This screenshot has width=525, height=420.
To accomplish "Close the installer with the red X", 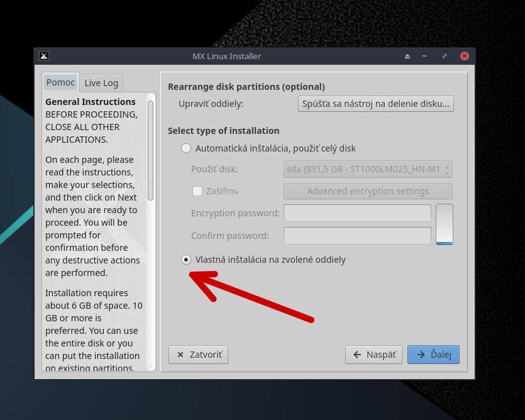I will pos(464,56).
